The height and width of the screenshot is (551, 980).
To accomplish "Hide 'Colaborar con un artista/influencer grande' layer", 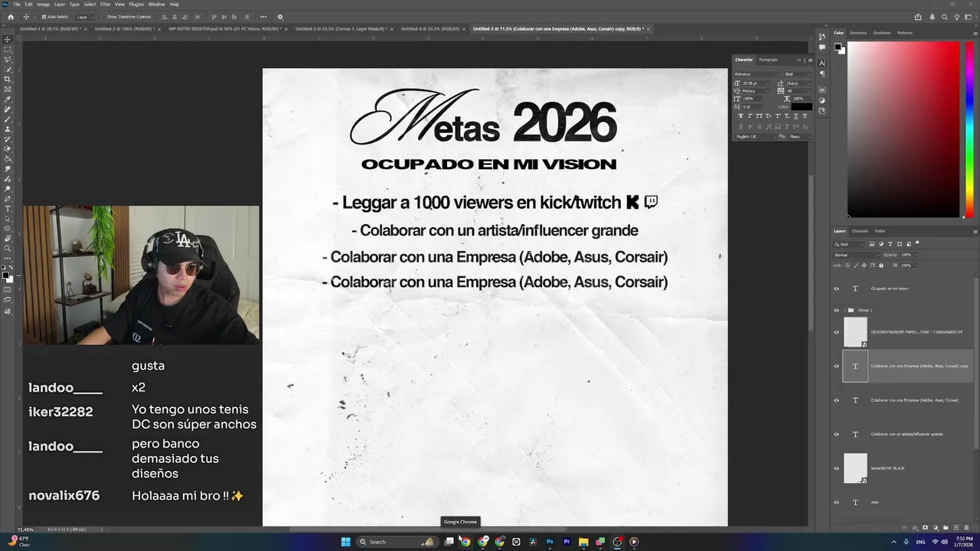I will [836, 434].
